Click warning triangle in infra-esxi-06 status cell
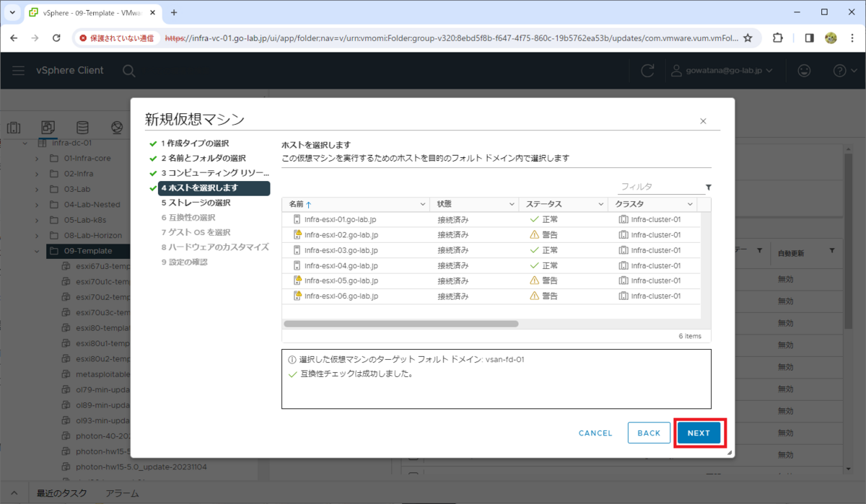This screenshot has width=866, height=504. coord(534,296)
